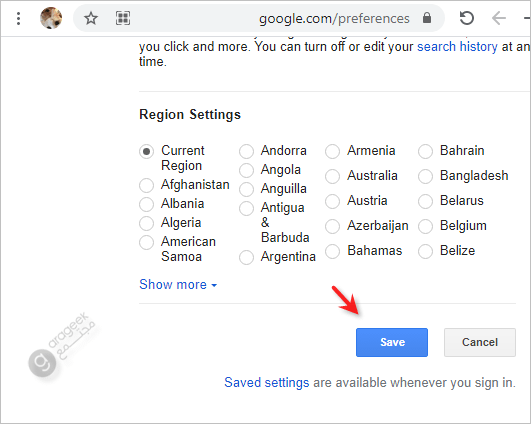Open the Saved settings link
531x424 pixels.
(x=267, y=383)
